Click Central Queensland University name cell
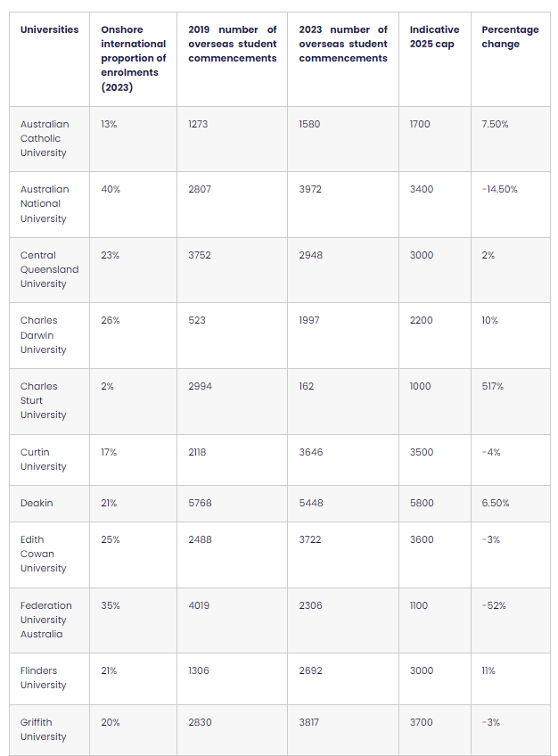Image resolution: width=558 pixels, height=756 pixels. pyautogui.click(x=49, y=269)
